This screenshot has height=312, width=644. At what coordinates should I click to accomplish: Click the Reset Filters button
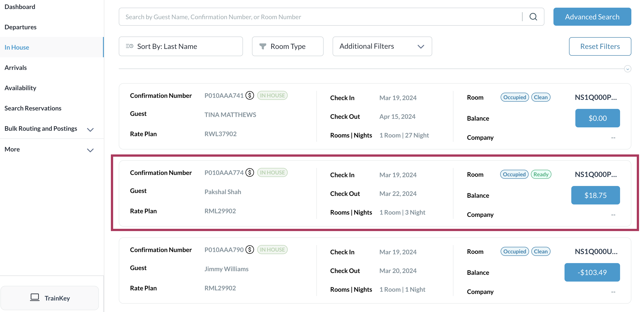600,46
